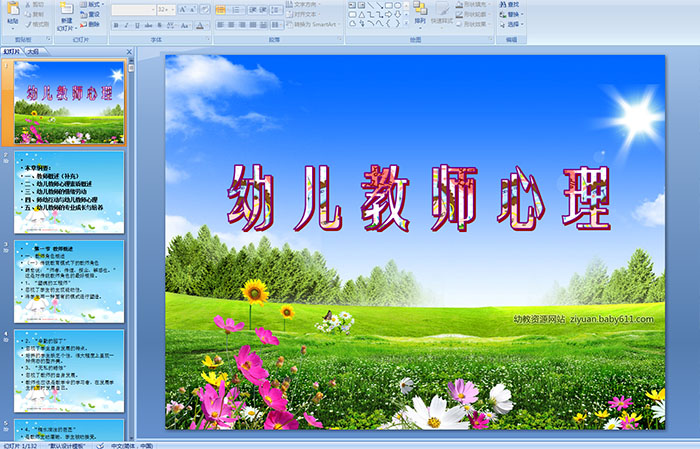Select slide 1 thumbnail 幼儿教师心理
This screenshot has width=700, height=449.
(69, 103)
